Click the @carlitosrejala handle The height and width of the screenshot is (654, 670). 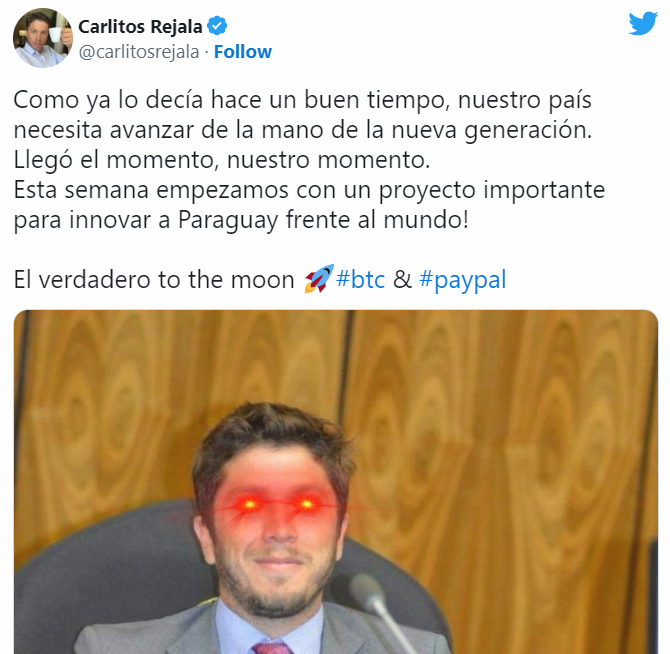139,52
